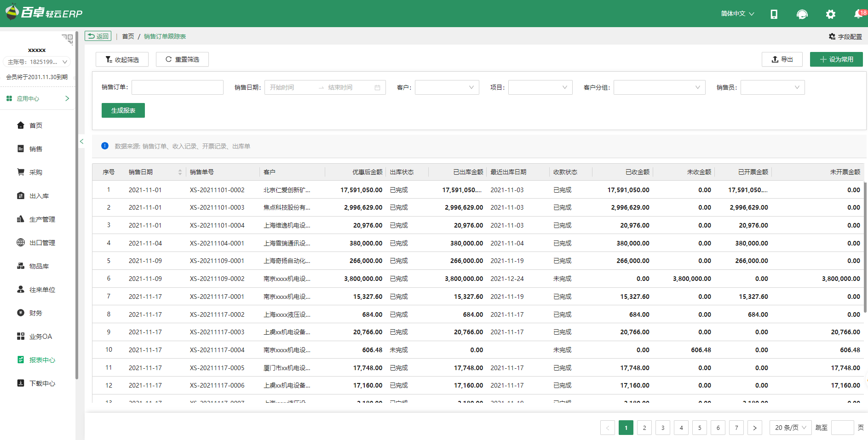Go to page 4
The height and width of the screenshot is (440, 868).
[681, 428]
